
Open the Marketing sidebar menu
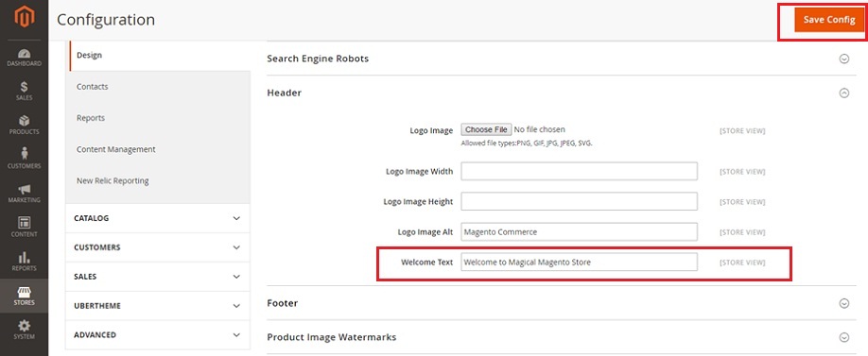click(24, 194)
